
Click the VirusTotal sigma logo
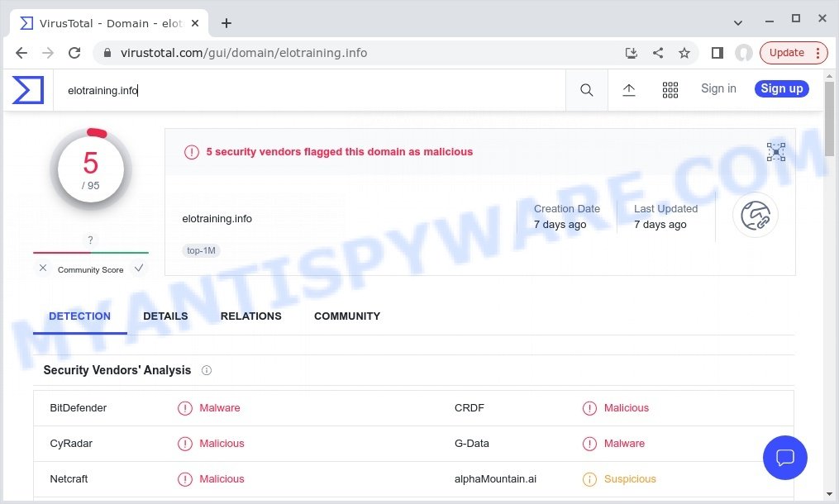28,90
